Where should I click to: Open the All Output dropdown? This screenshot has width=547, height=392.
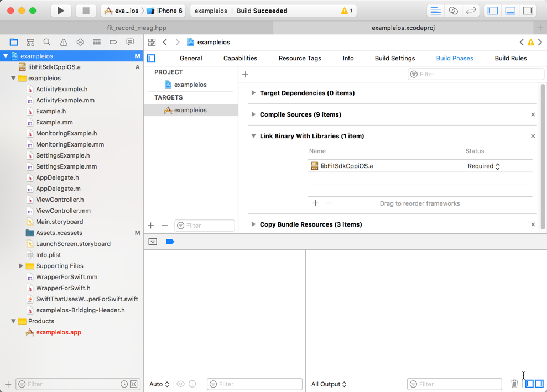(329, 384)
